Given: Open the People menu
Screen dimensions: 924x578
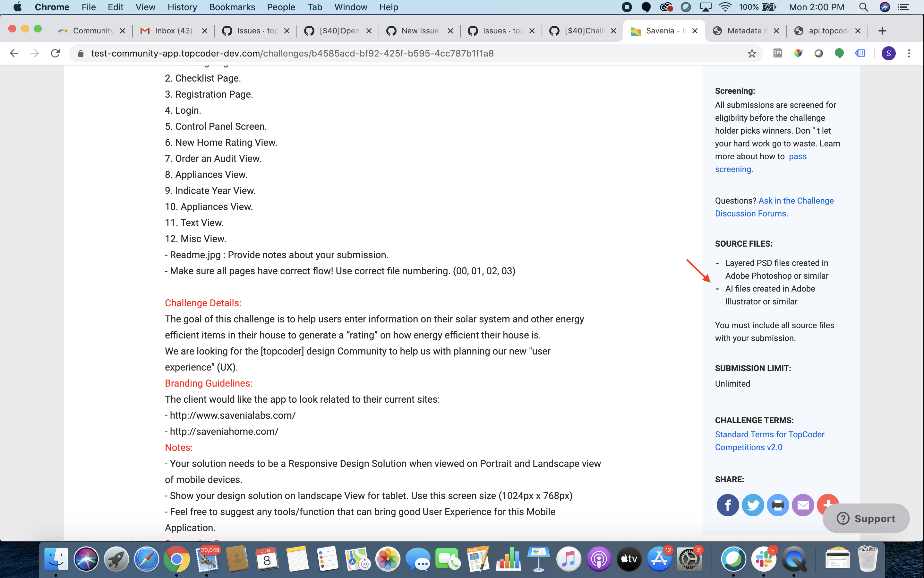Looking at the screenshot, I should [281, 7].
